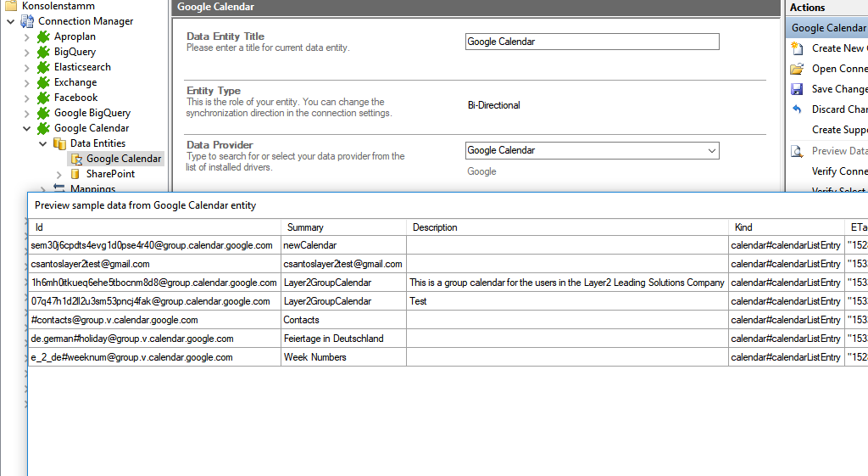This screenshot has width=868, height=476.
Task: Click Verify Connection action
Action: [839, 171]
